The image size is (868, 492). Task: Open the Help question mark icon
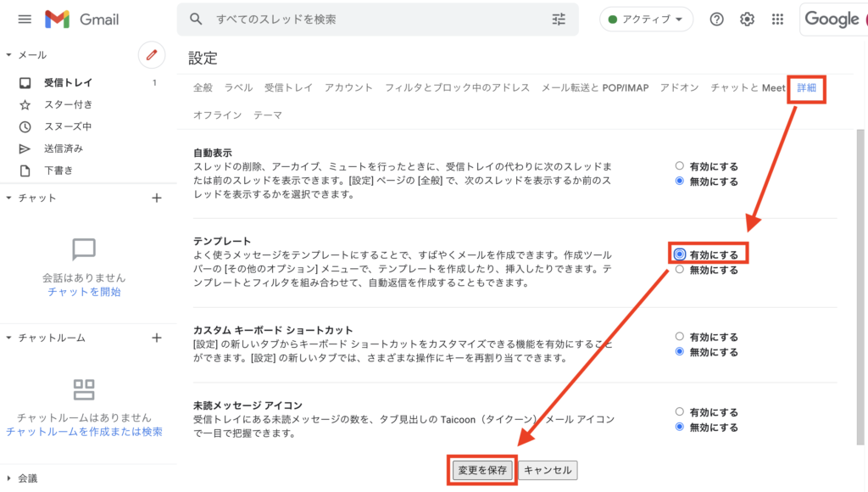717,19
